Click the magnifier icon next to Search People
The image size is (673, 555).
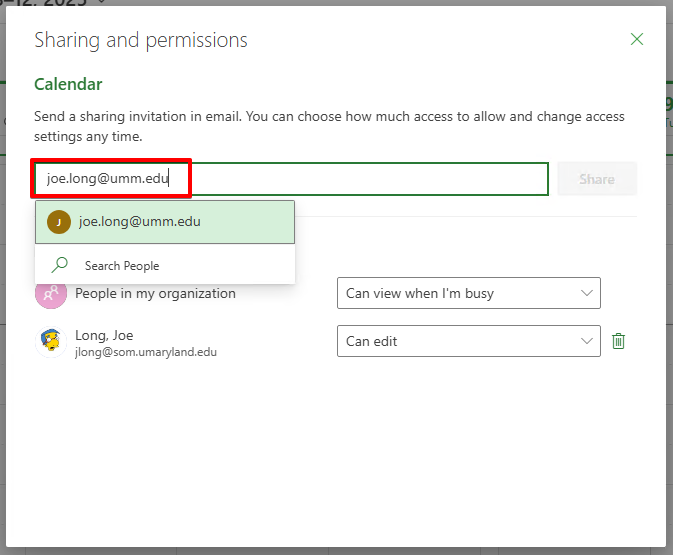[x=61, y=265]
